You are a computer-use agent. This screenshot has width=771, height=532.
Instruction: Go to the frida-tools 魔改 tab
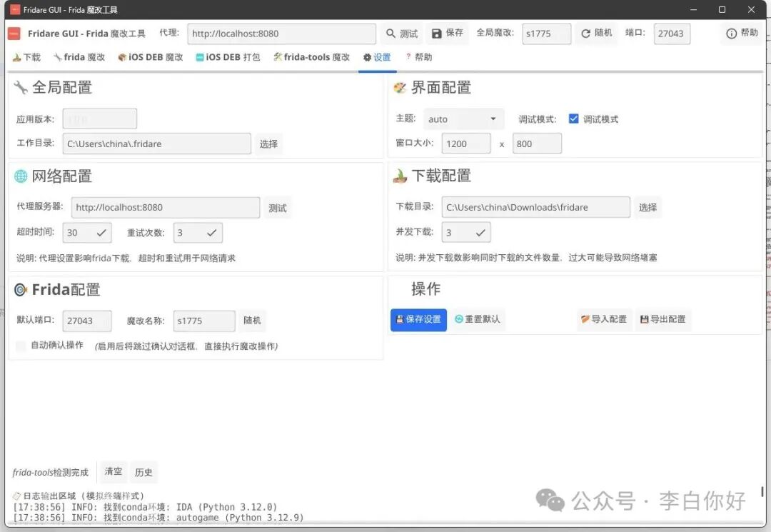tap(312, 57)
